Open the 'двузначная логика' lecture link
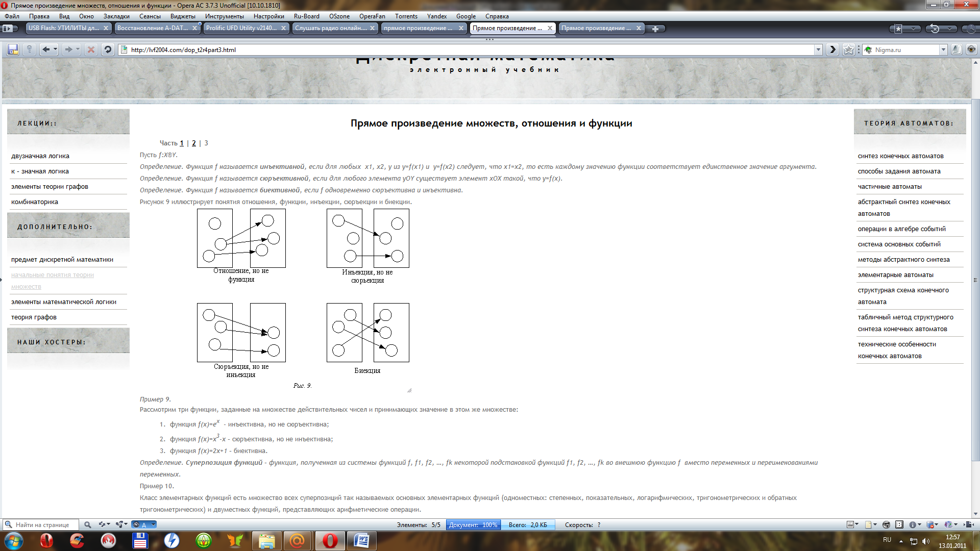 (40, 156)
